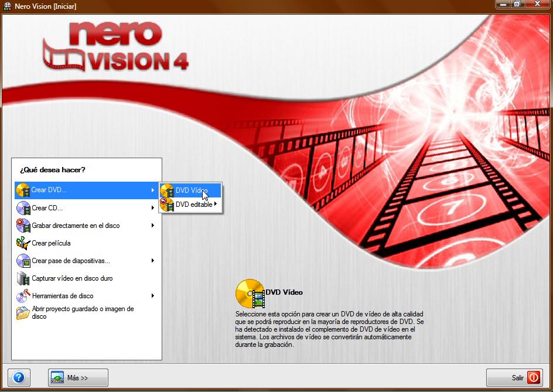Screen dimensions: 553x392
Task: Open Herramientas de disco entry
Action: (x=86, y=296)
